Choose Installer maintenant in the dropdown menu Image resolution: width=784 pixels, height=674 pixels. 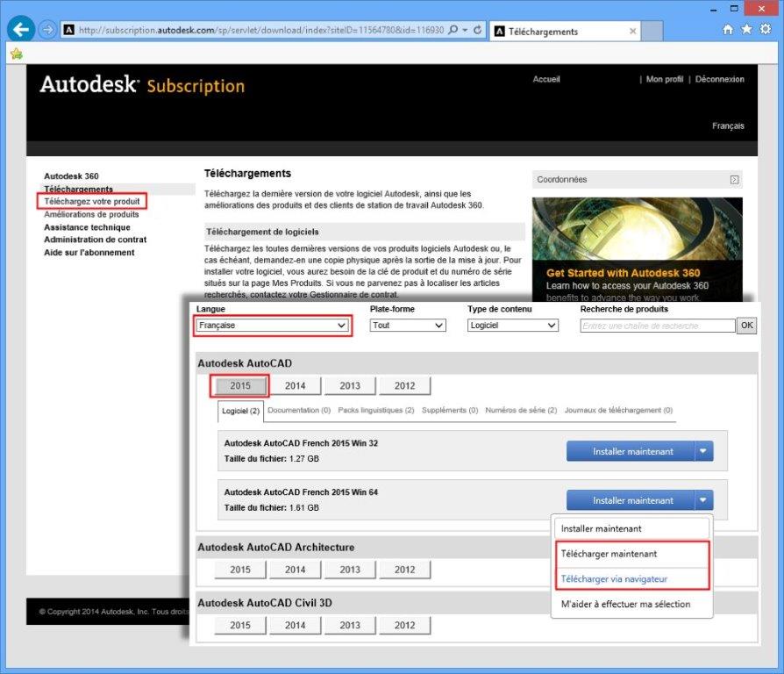(631, 529)
